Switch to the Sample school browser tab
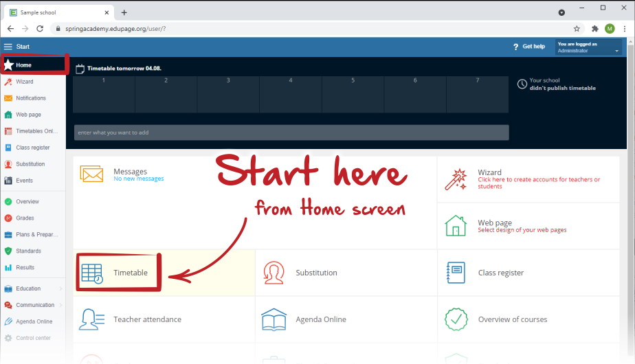Screen dimensions: 635x364 [59, 12]
